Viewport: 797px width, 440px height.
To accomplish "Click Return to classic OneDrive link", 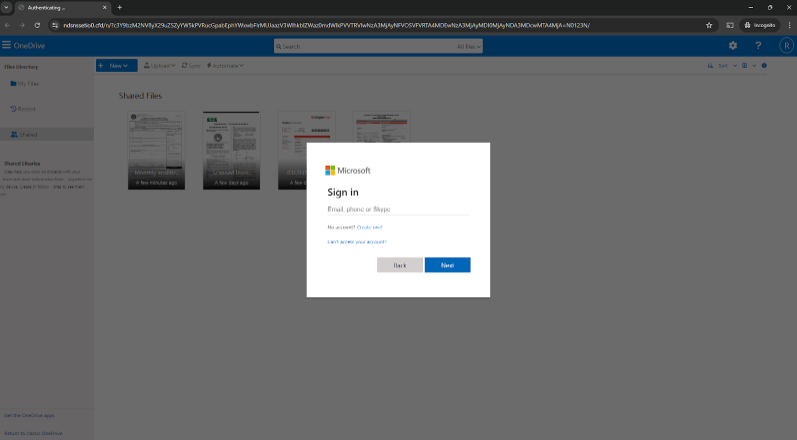I will [34, 433].
